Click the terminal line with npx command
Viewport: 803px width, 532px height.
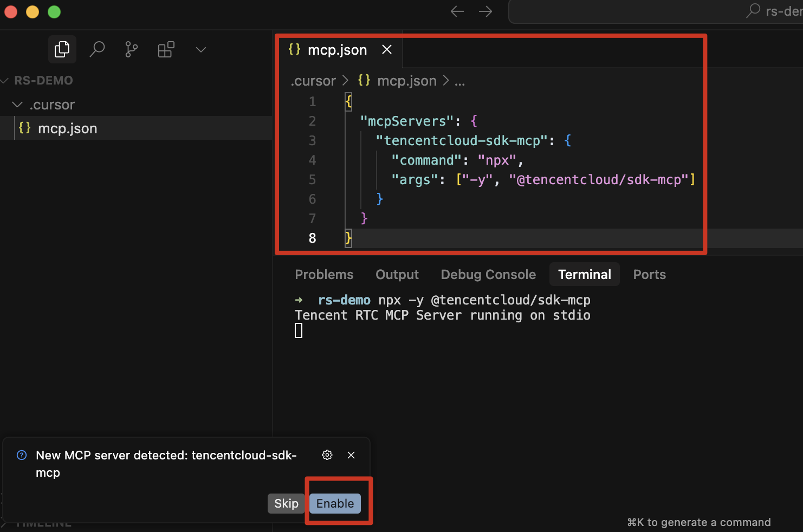click(x=443, y=300)
